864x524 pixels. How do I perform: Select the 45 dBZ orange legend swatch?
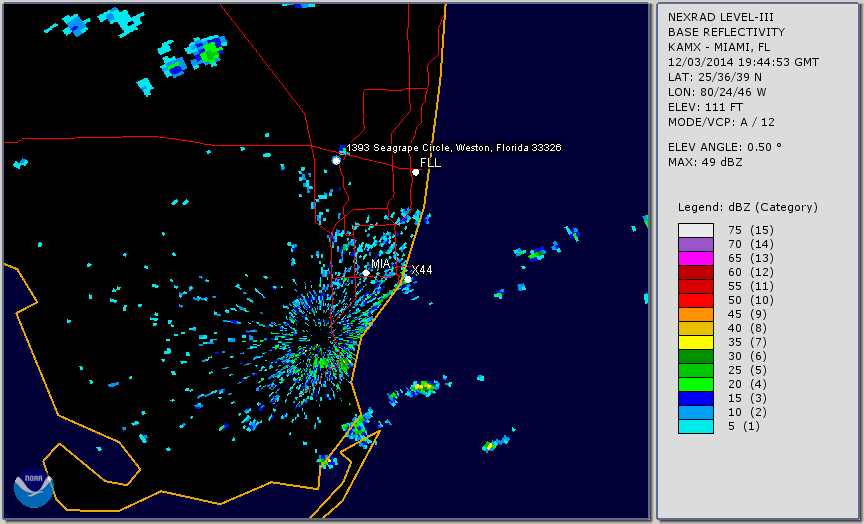(x=696, y=315)
